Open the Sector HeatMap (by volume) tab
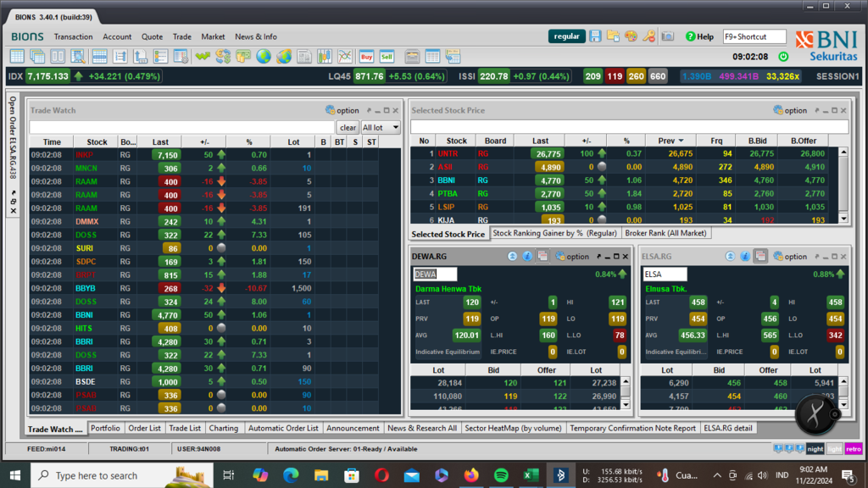 point(513,428)
